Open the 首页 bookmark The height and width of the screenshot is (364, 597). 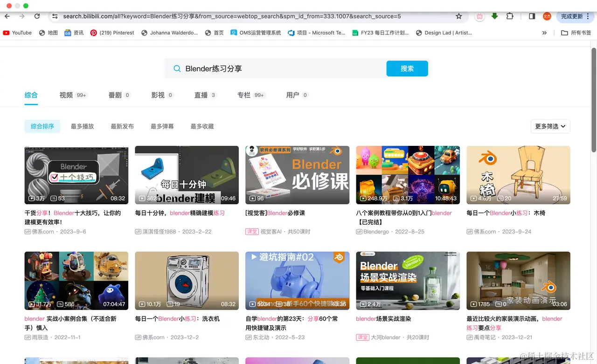point(215,33)
